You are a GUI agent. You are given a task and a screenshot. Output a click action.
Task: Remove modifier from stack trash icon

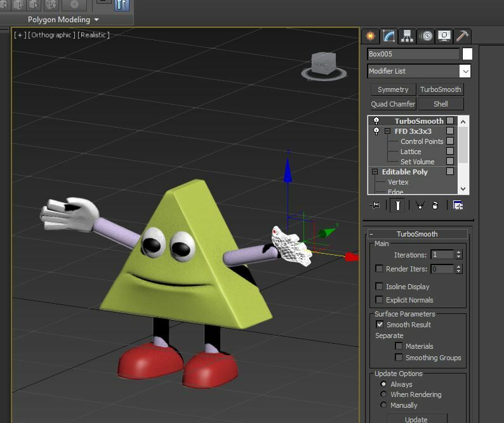pyautogui.click(x=435, y=205)
